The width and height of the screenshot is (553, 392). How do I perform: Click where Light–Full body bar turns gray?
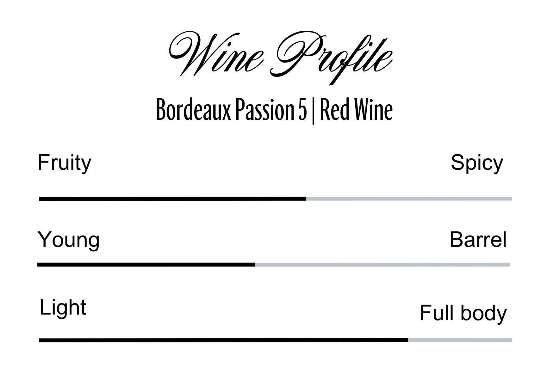pyautogui.click(x=408, y=340)
